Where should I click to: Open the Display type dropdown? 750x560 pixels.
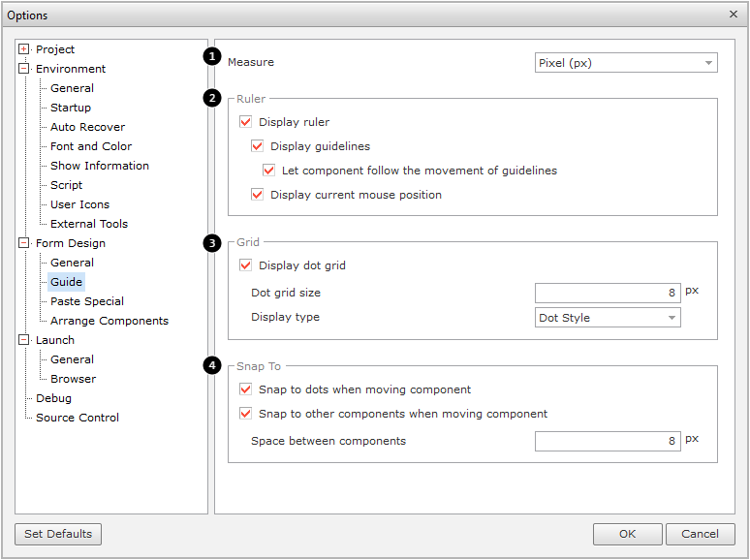[608, 318]
